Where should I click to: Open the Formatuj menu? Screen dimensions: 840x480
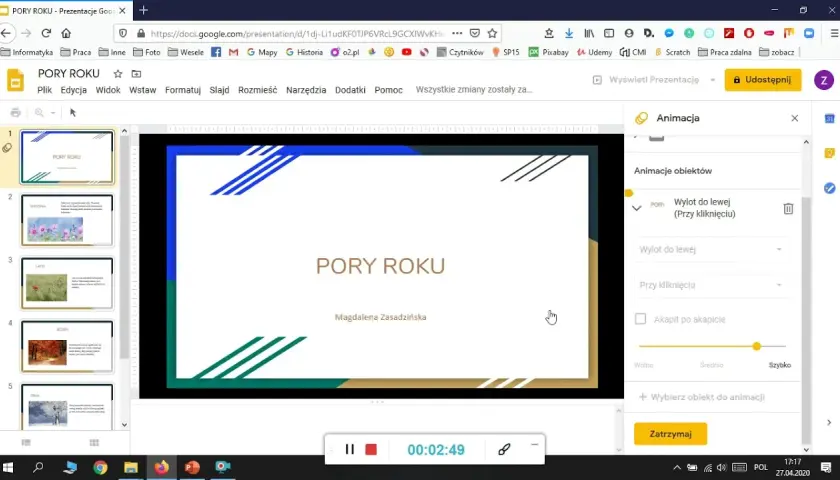[x=183, y=90]
